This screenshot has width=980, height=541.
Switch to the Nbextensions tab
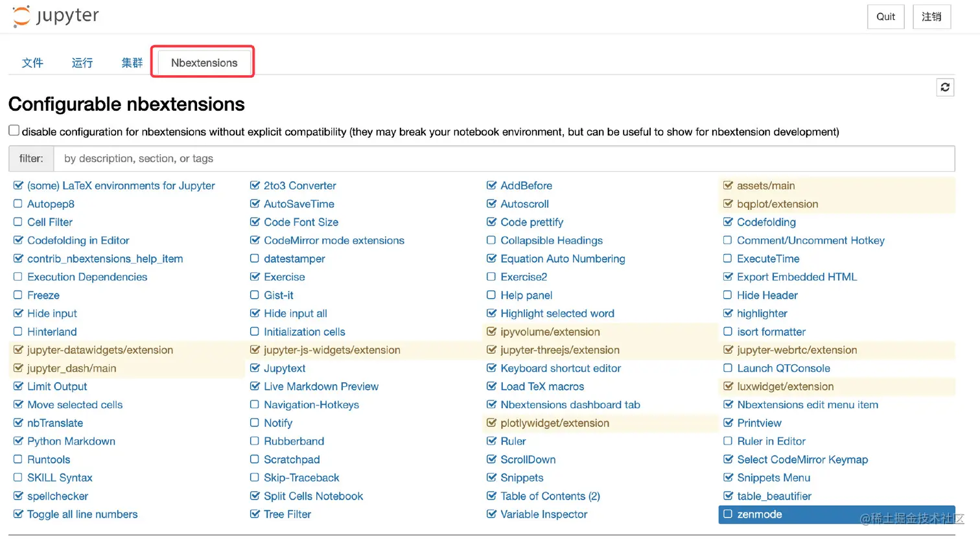(x=204, y=62)
